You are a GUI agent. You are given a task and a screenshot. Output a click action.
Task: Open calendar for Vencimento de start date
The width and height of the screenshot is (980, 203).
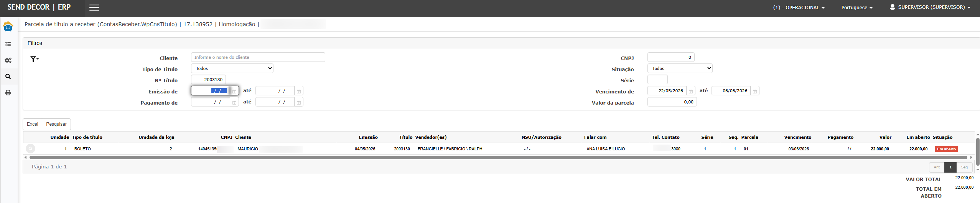(691, 91)
